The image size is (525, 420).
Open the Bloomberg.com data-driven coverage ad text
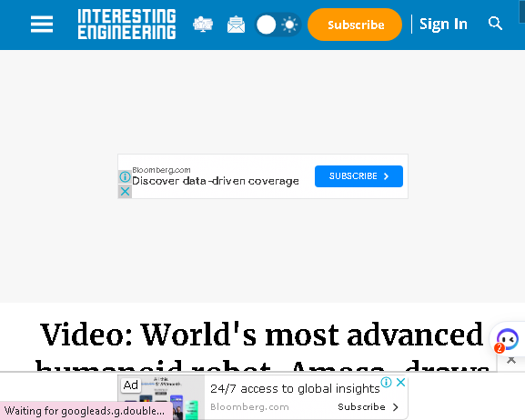tap(216, 176)
